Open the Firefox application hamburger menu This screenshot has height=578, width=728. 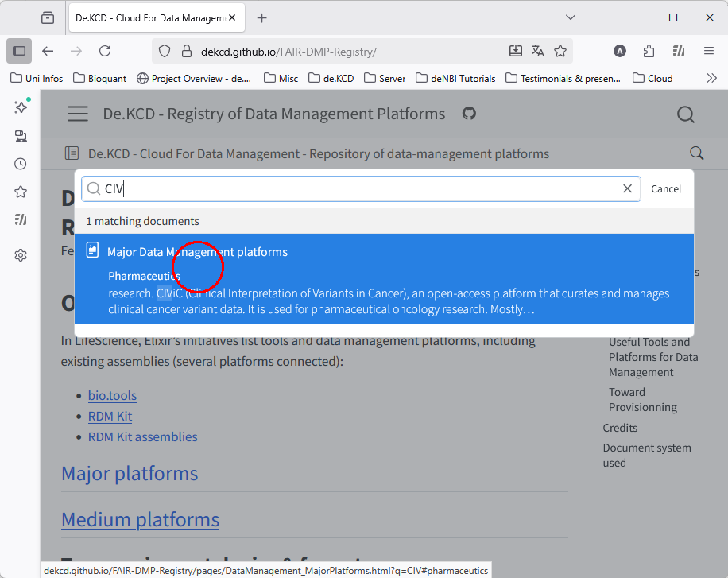point(709,51)
